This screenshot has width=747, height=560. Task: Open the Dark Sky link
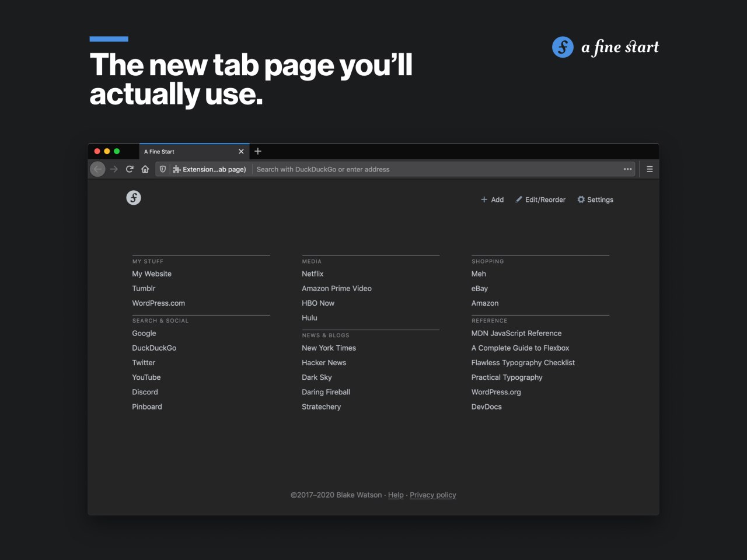pyautogui.click(x=317, y=377)
